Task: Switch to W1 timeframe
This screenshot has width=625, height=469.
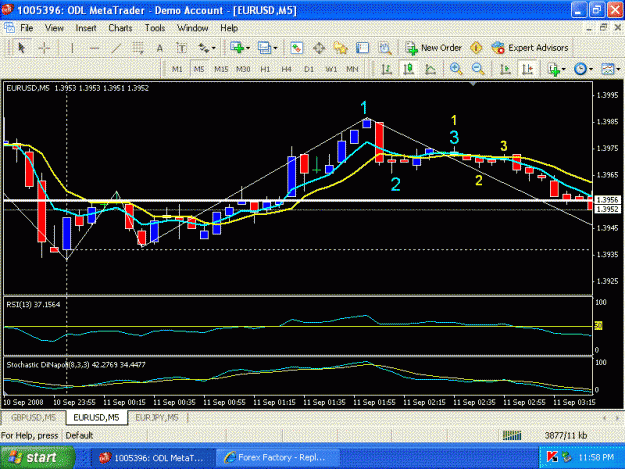Action: (x=331, y=69)
